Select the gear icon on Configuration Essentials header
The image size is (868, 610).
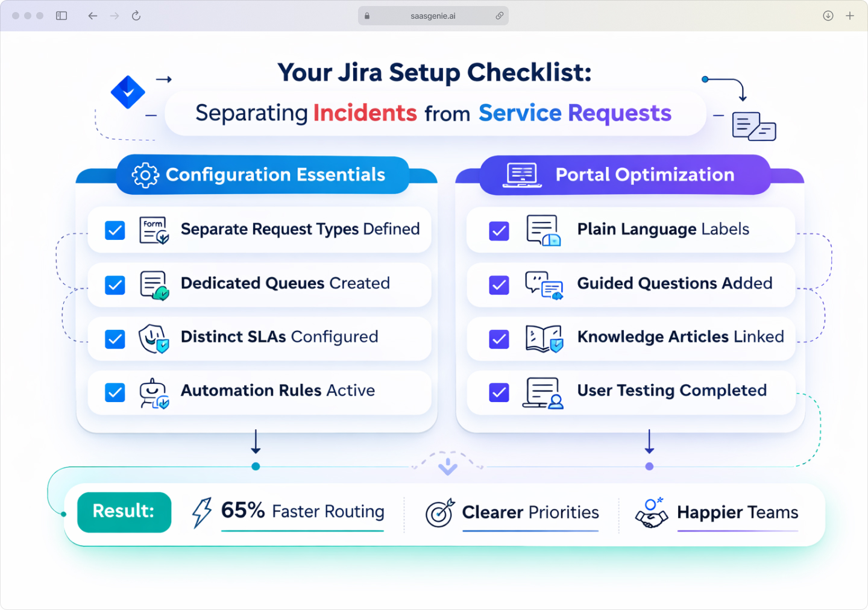pyautogui.click(x=145, y=175)
